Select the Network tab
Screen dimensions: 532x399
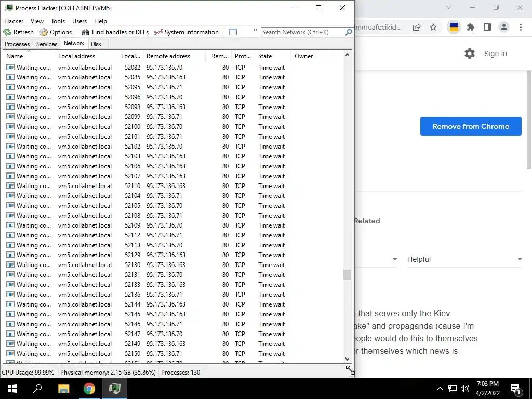pyautogui.click(x=74, y=43)
